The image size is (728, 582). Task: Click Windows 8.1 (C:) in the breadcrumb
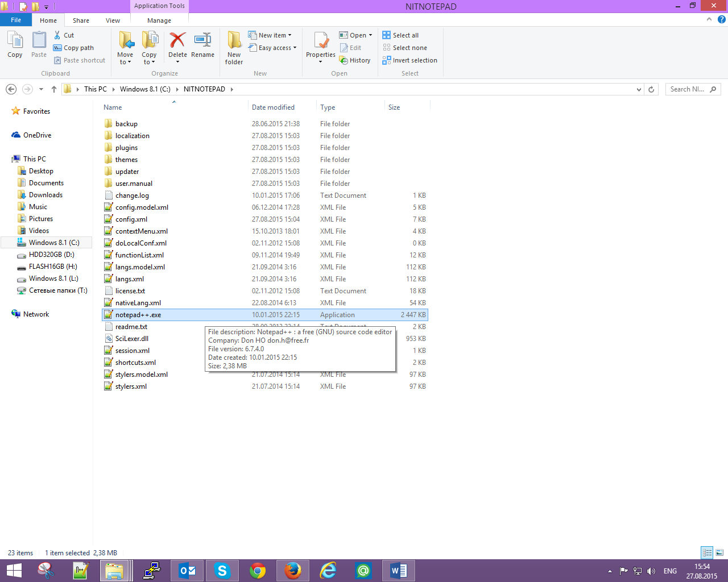coord(145,89)
